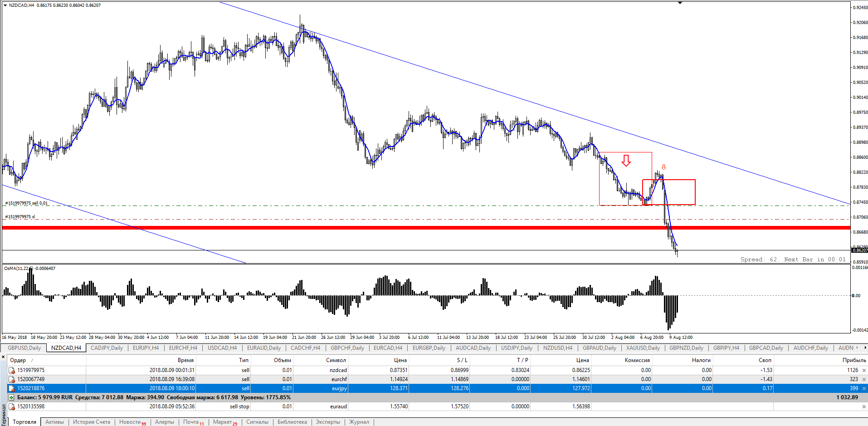Viewport: 868px width, 426px height.
Task: Switch to AUDCAD,Daily chart tab
Action: [x=473, y=348]
